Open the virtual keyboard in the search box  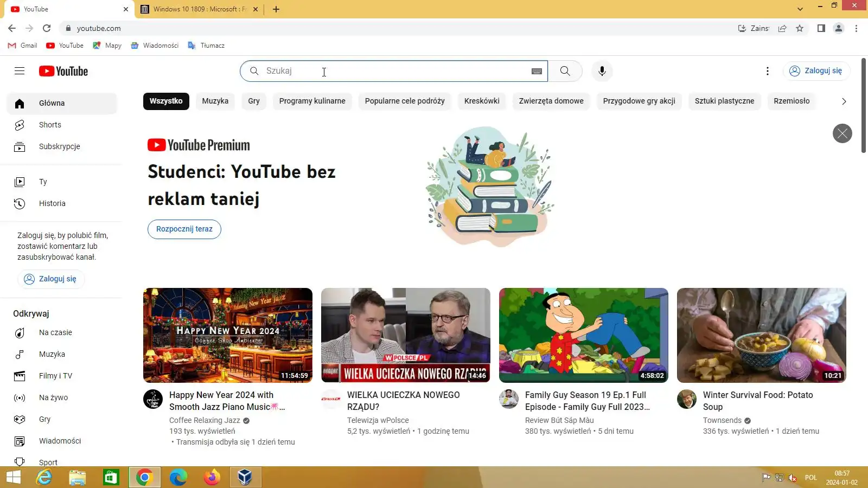(537, 71)
